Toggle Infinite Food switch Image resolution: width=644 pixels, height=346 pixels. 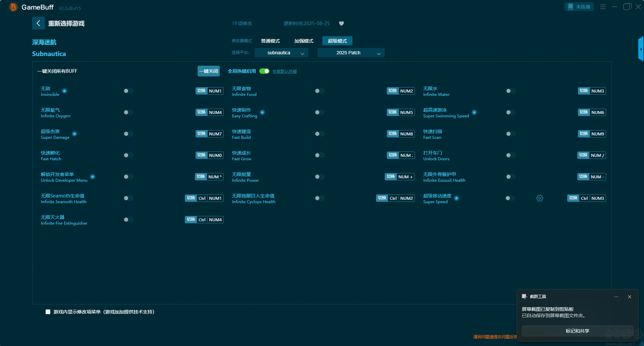pyautogui.click(x=319, y=91)
